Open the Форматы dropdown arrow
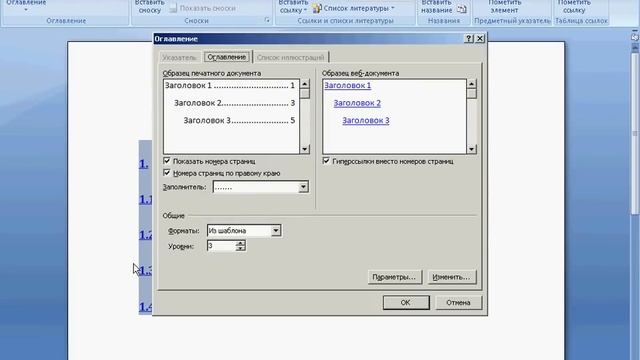Screen dimensions: 640x360 coord(276,231)
